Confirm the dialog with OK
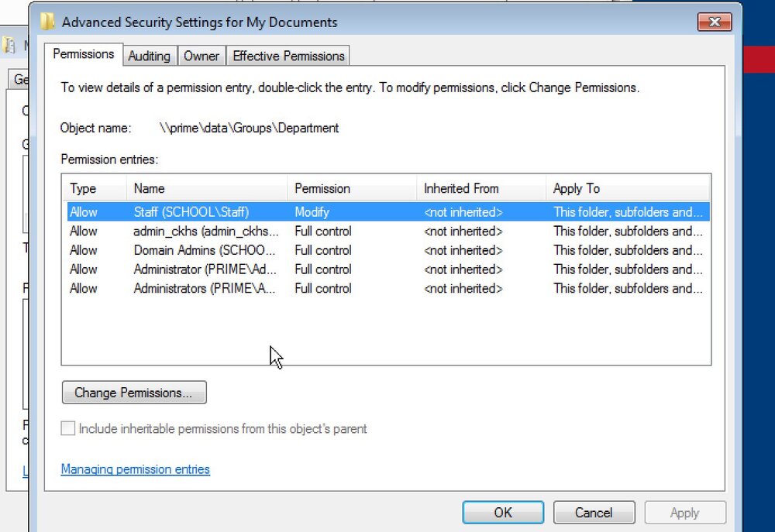The width and height of the screenshot is (775, 532). click(503, 512)
